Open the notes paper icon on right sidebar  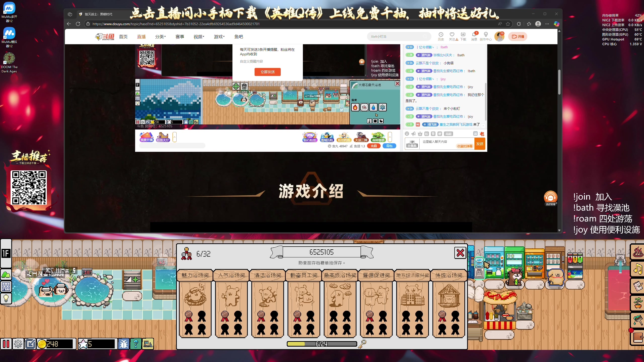pos(638,286)
